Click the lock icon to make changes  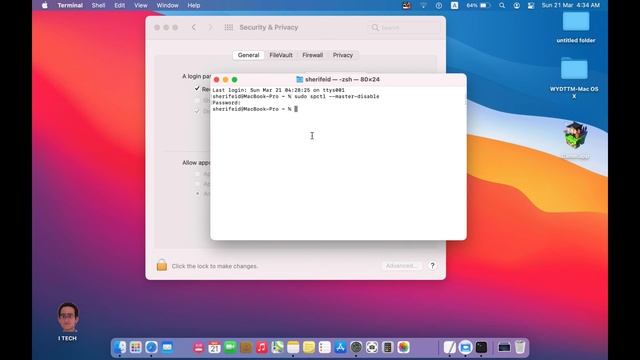[x=162, y=265]
